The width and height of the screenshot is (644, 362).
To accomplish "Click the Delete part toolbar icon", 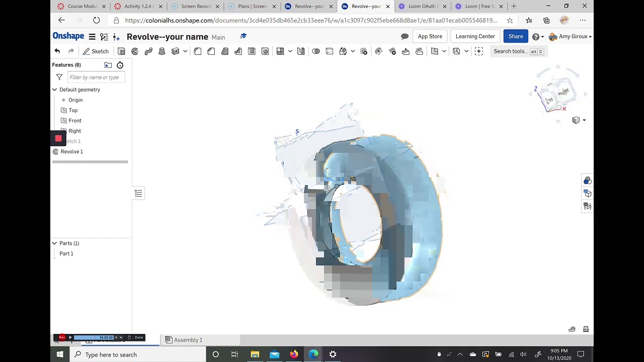I will coord(364,51).
